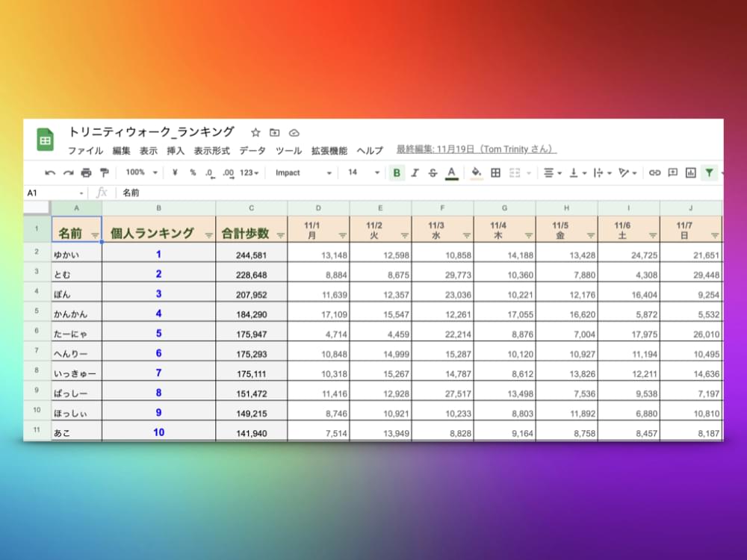Toggle bold formatting button
747x560 pixels.
point(397,172)
